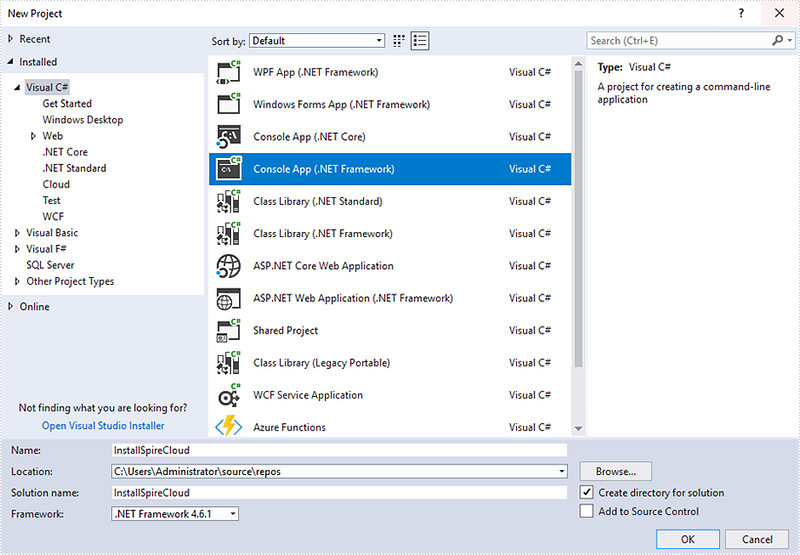Open the Sort by Default dropdown
The width and height of the screenshot is (800, 555).
317,41
